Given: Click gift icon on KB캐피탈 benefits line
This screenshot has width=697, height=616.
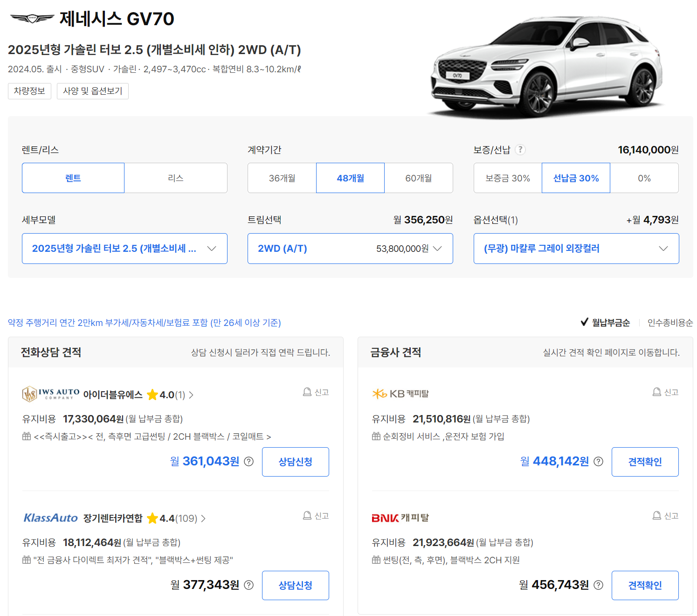Looking at the screenshot, I should point(376,436).
